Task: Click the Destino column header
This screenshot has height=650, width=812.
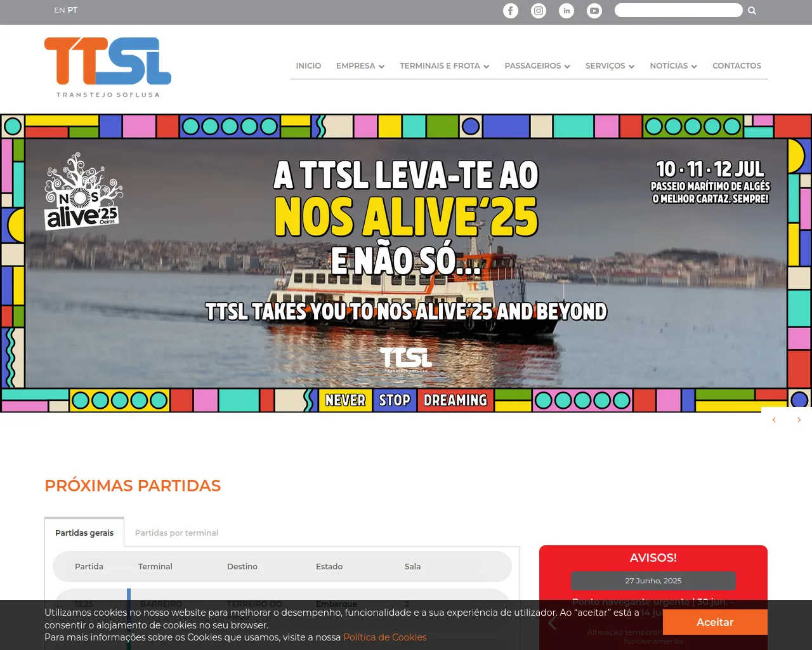Action: tap(242, 567)
